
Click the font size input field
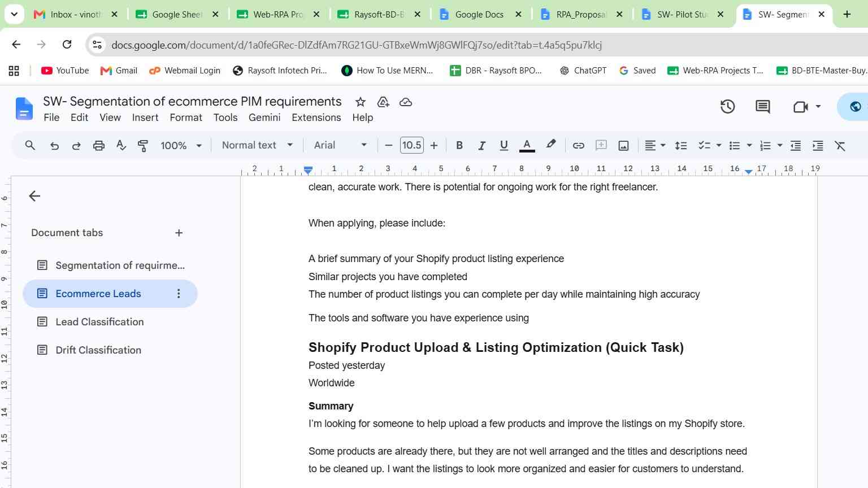(x=411, y=145)
